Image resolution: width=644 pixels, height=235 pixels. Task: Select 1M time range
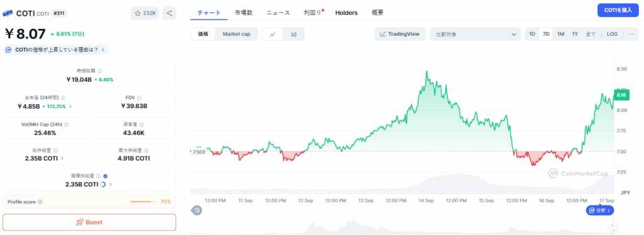(560, 34)
